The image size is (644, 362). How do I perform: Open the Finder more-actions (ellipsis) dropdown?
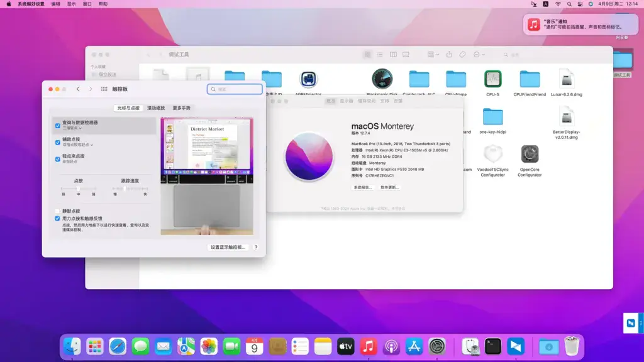point(479,55)
